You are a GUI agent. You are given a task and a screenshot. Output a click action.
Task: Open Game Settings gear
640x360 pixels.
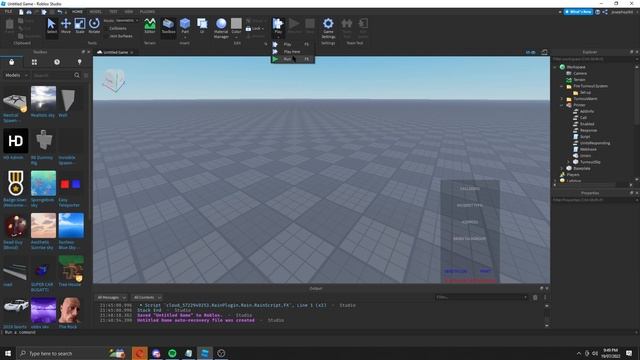(x=328, y=28)
